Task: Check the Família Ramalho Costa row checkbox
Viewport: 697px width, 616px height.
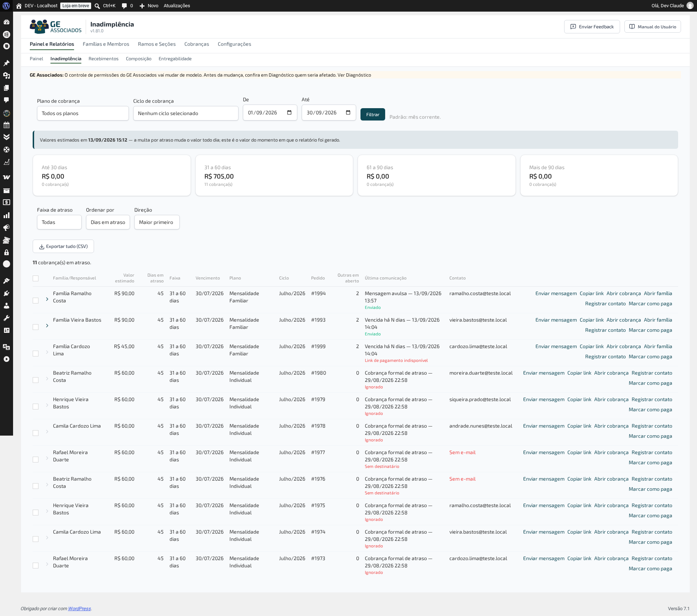Action: pos(36,301)
